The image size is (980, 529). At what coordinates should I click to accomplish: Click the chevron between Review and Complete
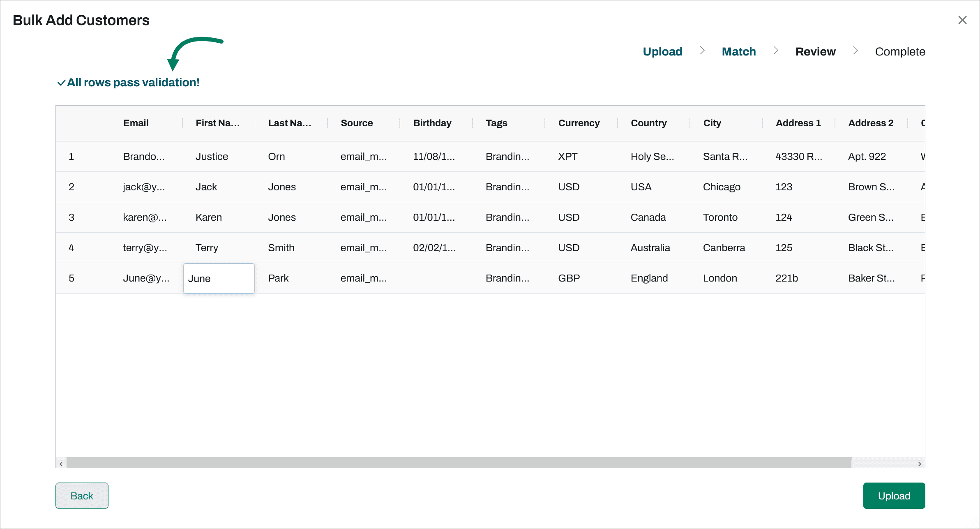[855, 50]
